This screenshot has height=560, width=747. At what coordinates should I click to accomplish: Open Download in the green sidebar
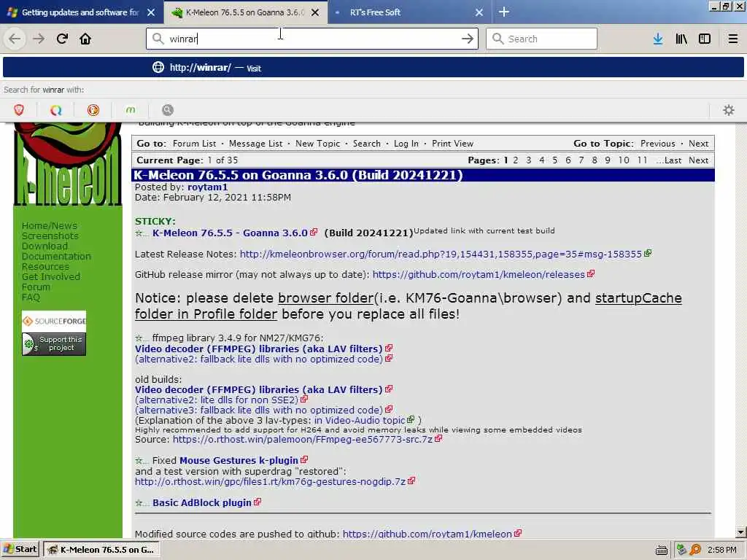click(x=44, y=246)
